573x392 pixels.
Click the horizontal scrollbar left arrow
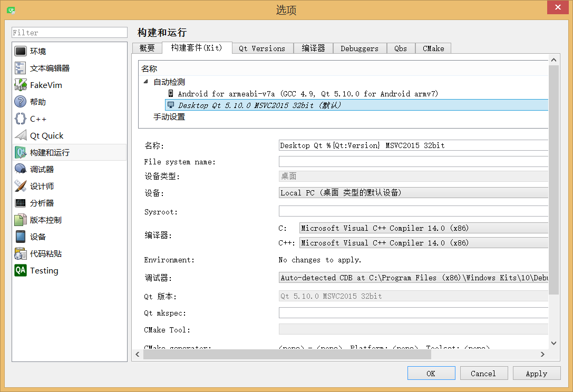138,355
